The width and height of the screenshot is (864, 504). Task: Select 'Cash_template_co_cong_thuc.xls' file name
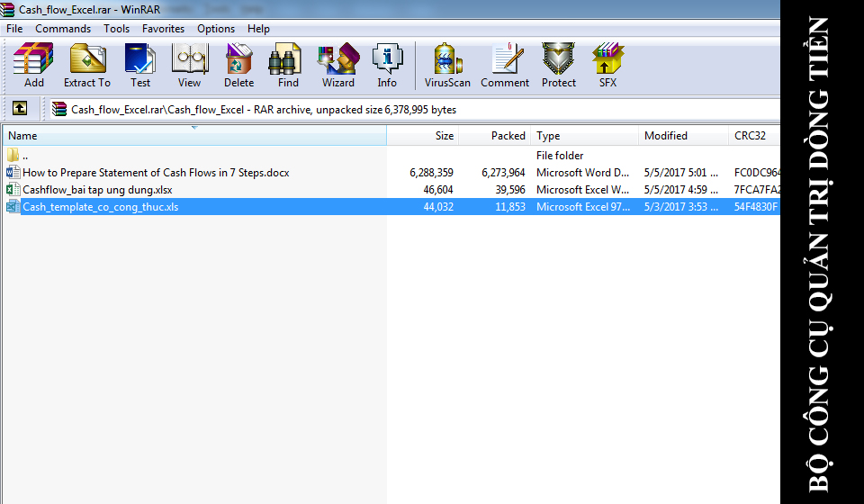[x=100, y=207]
